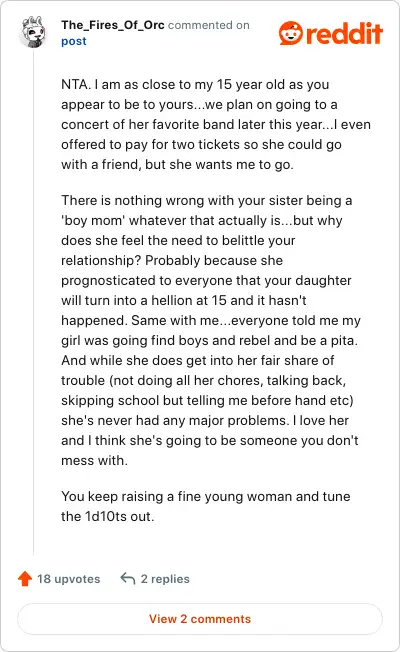Click the paragraph starting "There is nothing wrong"
Viewport: 400px width, 652px height.
tap(211, 331)
